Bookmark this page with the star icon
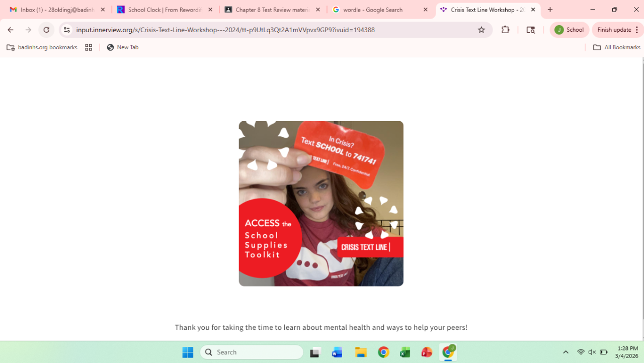This screenshot has width=644, height=363. (481, 30)
